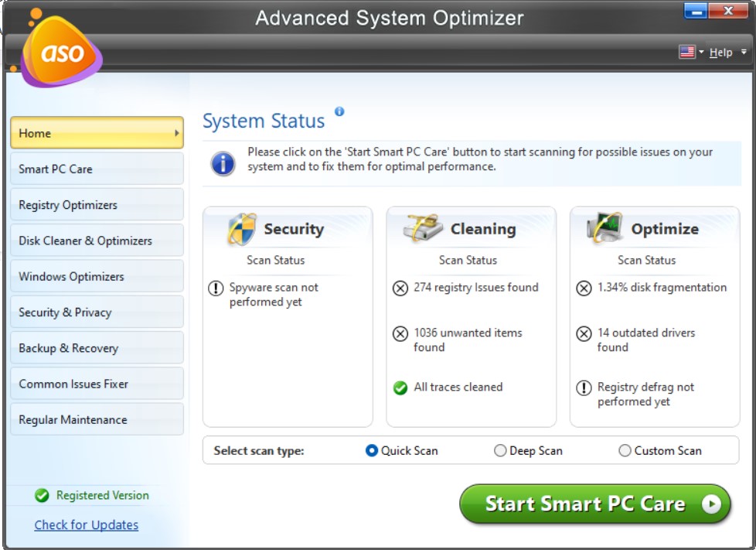Click the US flag language icon

click(686, 51)
